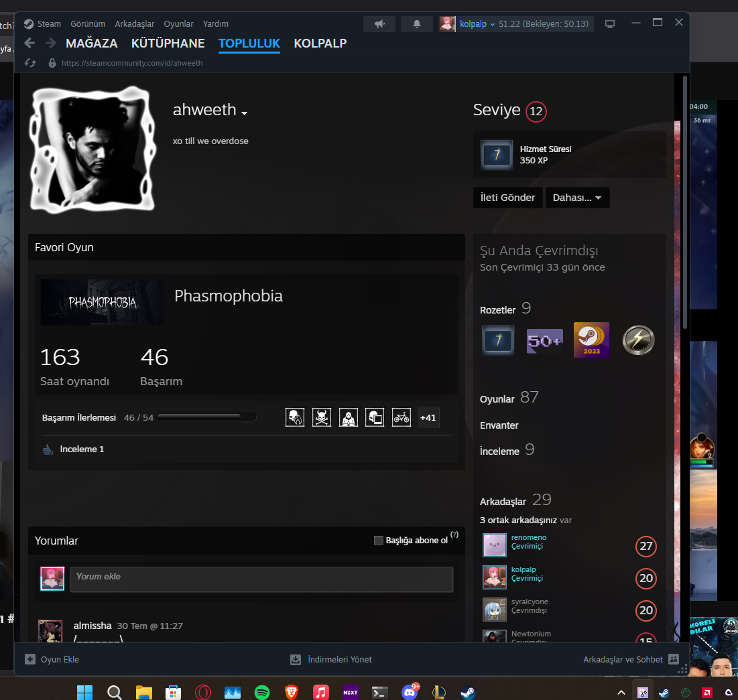This screenshot has height=700, width=738.
Task: Open the Oyunlar 87 games link
Action: point(509,398)
